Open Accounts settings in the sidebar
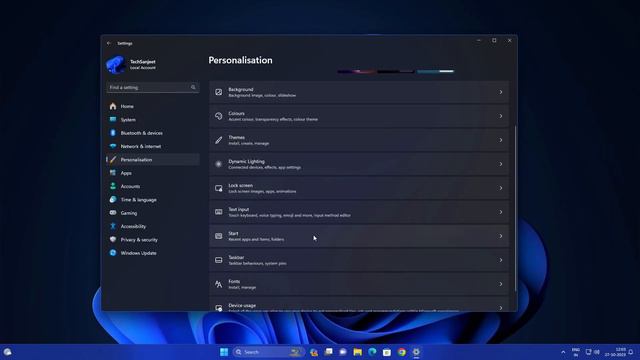640x360 pixels. [x=153, y=186]
